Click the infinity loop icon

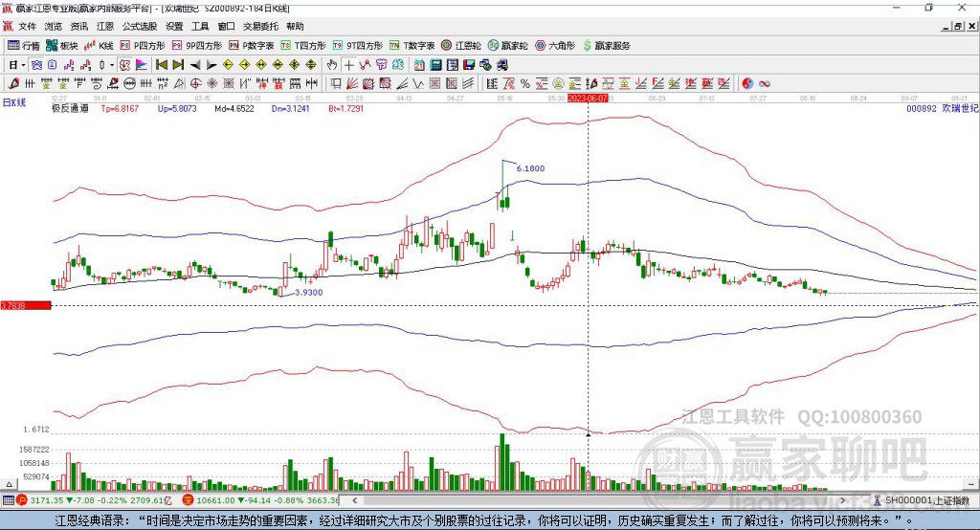(x=765, y=83)
